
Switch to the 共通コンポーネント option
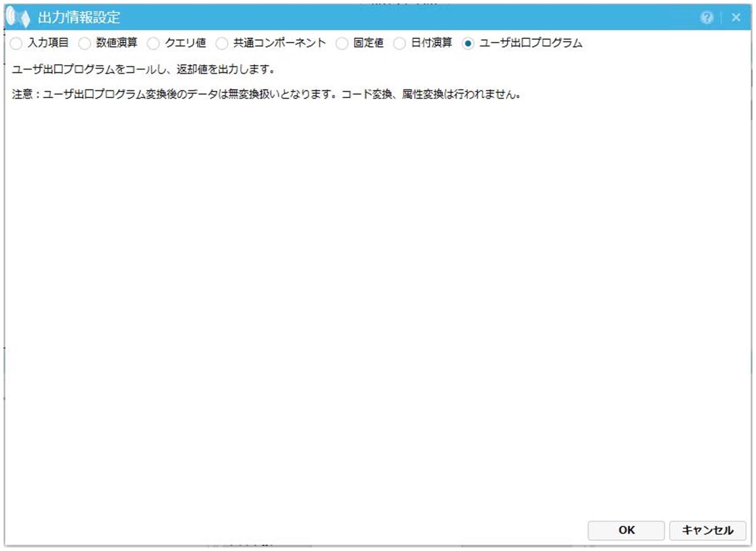[x=221, y=43]
